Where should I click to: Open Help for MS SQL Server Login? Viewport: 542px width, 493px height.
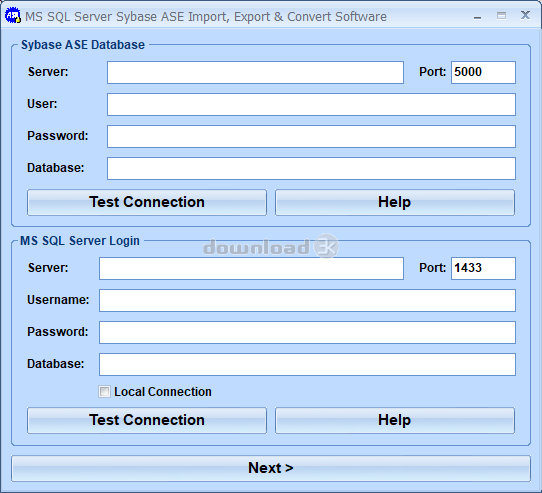[x=395, y=420]
